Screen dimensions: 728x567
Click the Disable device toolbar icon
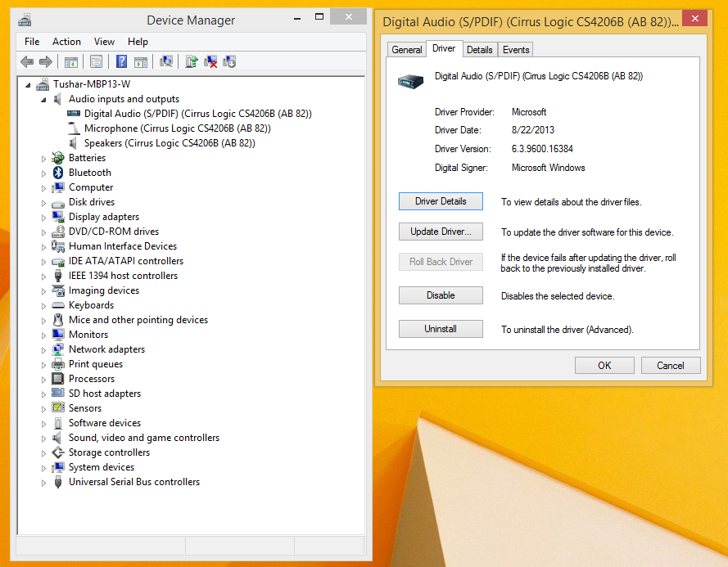pos(229,61)
